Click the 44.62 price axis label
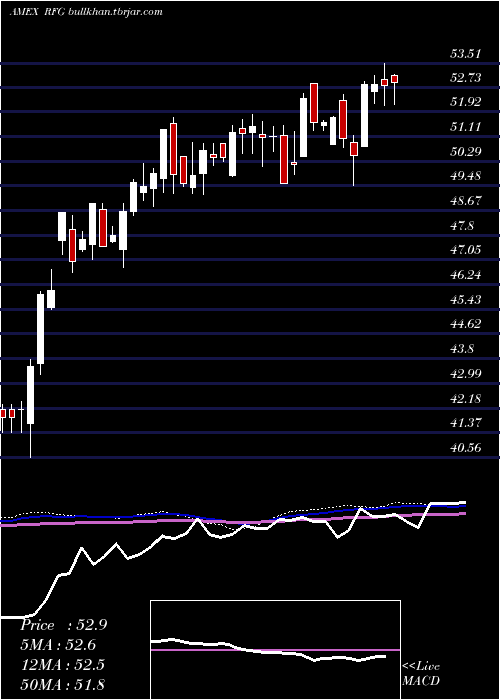 click(x=466, y=324)
